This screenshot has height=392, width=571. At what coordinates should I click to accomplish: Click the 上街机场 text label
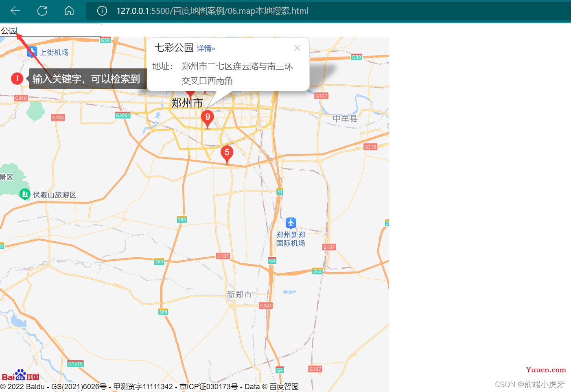(54, 53)
